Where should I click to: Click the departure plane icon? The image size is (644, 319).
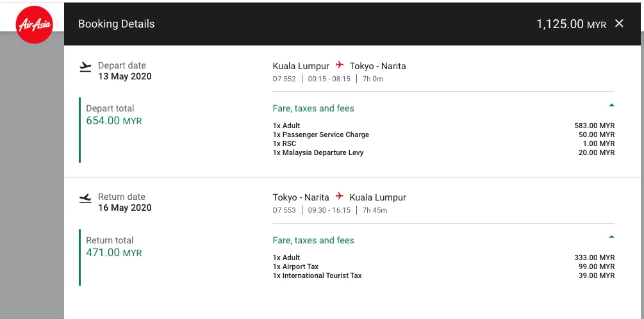click(85, 67)
